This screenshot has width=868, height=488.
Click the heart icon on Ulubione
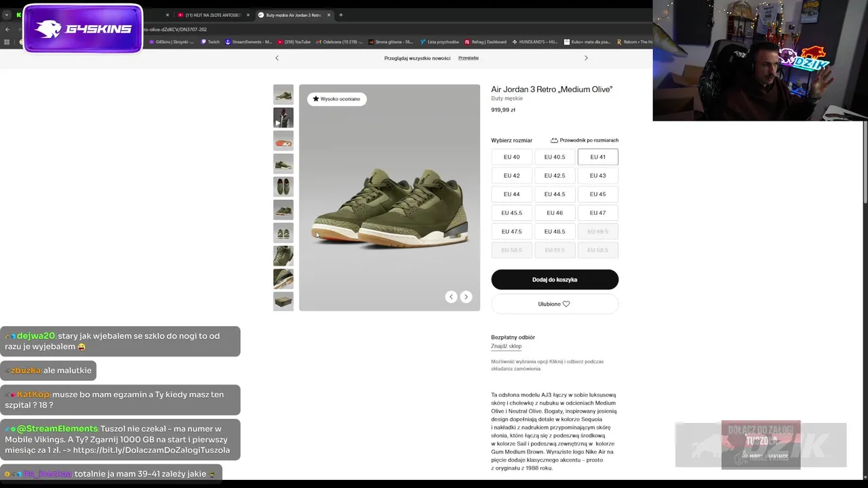(x=566, y=304)
